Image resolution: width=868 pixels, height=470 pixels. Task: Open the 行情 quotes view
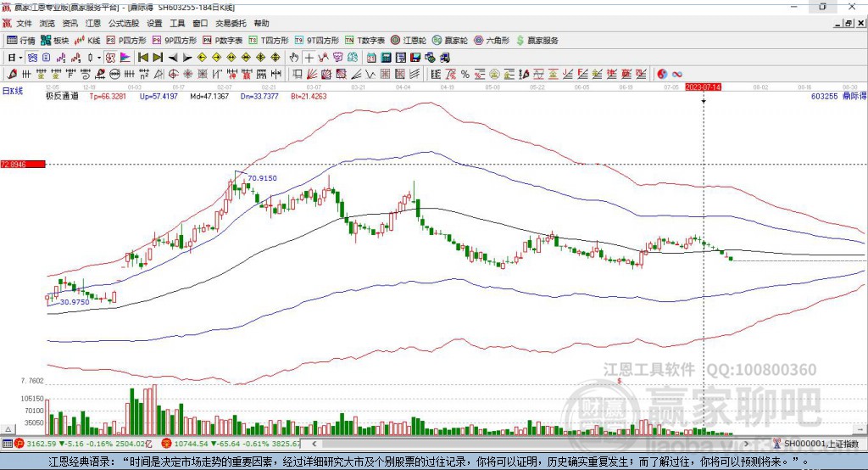click(x=21, y=41)
